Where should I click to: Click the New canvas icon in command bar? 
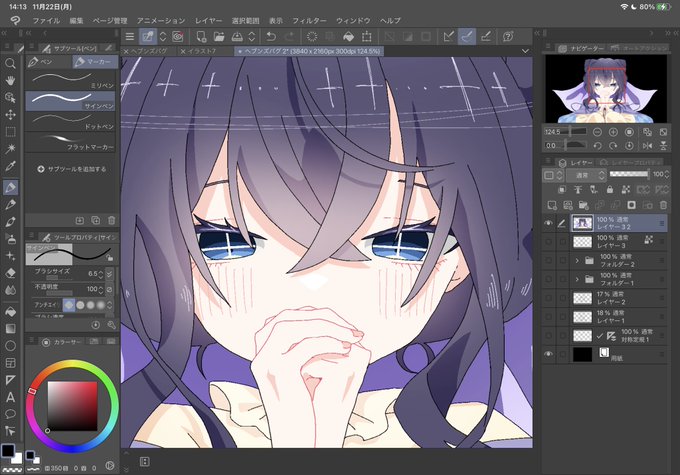pyautogui.click(x=201, y=36)
